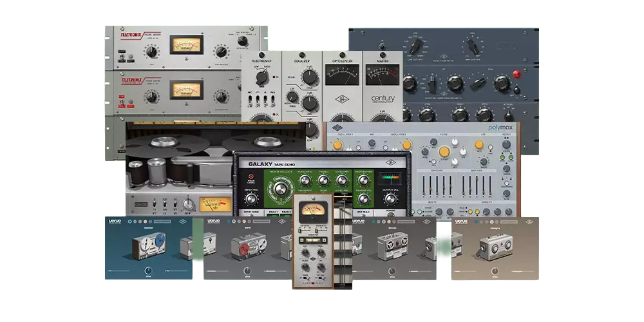The height and width of the screenshot is (322, 644).
Task: Click the top Teletronix Peak Reduction knob
Action: pyautogui.click(x=223, y=53)
